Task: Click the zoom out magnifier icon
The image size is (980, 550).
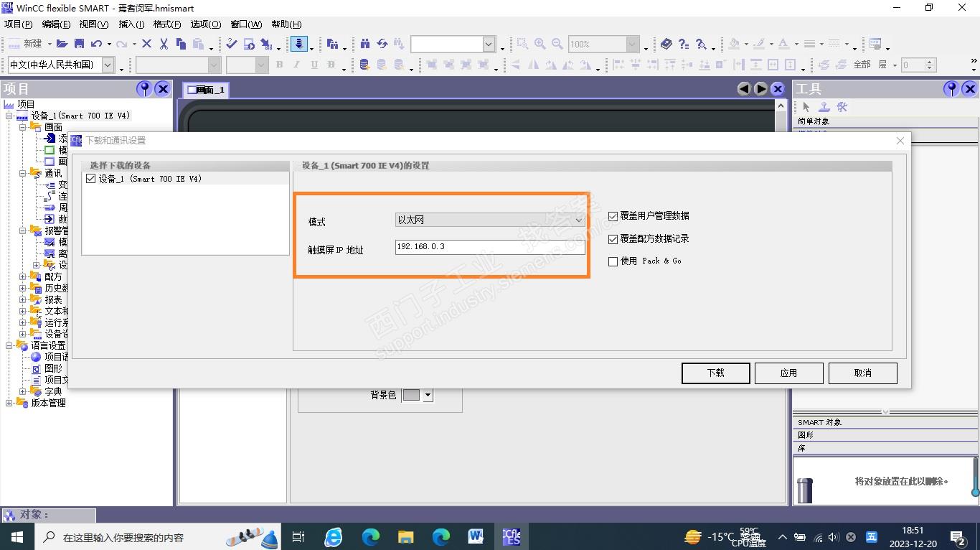Action: point(557,44)
